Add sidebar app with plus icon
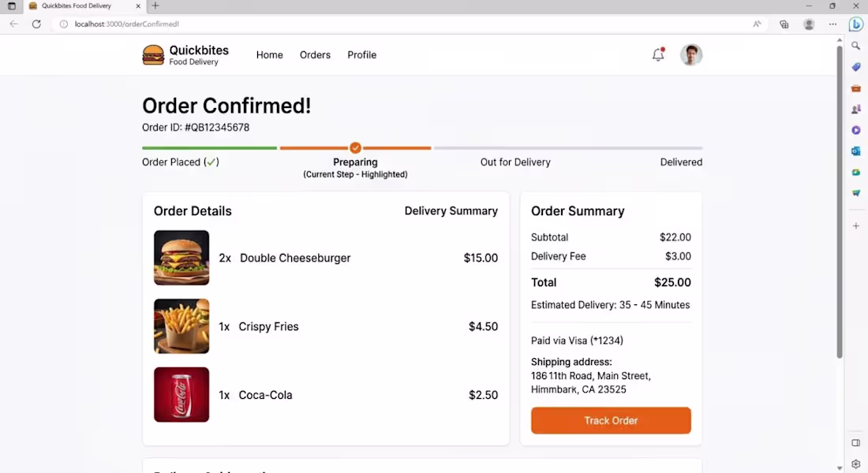868x473 pixels. tap(856, 225)
